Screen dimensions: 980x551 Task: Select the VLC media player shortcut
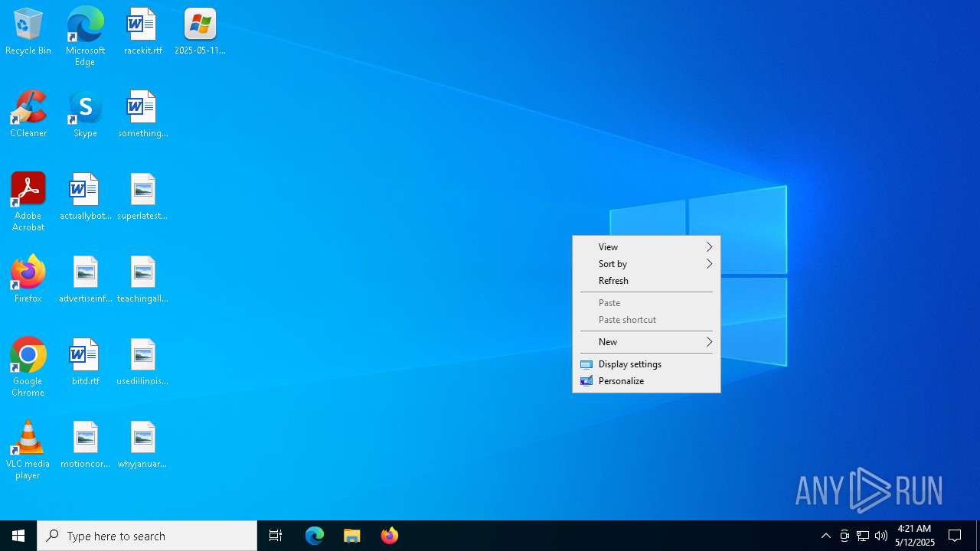click(28, 450)
